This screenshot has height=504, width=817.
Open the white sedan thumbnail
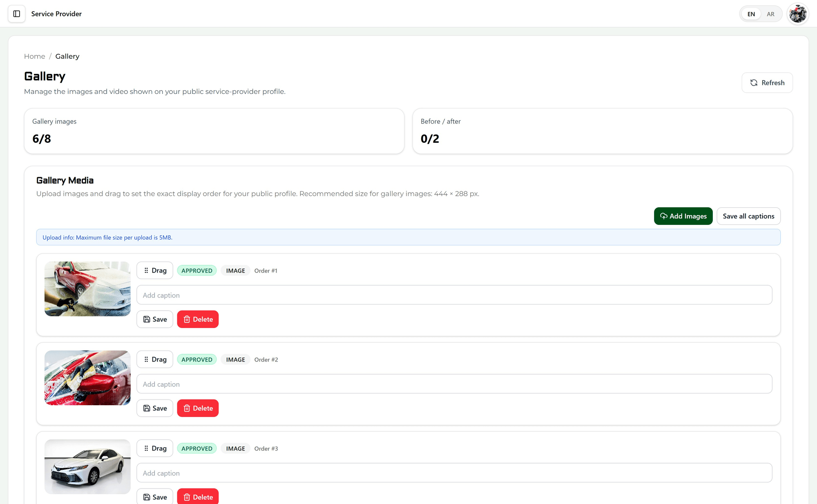87,467
